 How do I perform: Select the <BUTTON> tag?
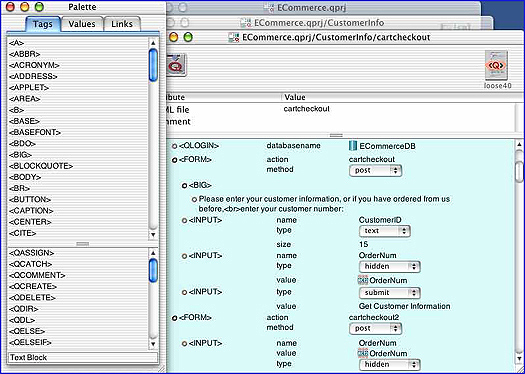click(x=30, y=200)
